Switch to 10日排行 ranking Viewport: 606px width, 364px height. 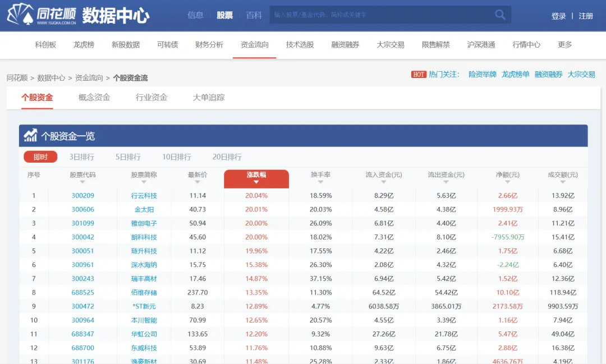point(177,157)
